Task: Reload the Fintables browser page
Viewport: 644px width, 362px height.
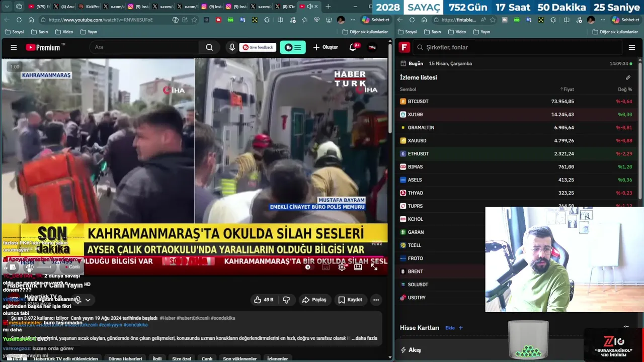Action: point(412,20)
